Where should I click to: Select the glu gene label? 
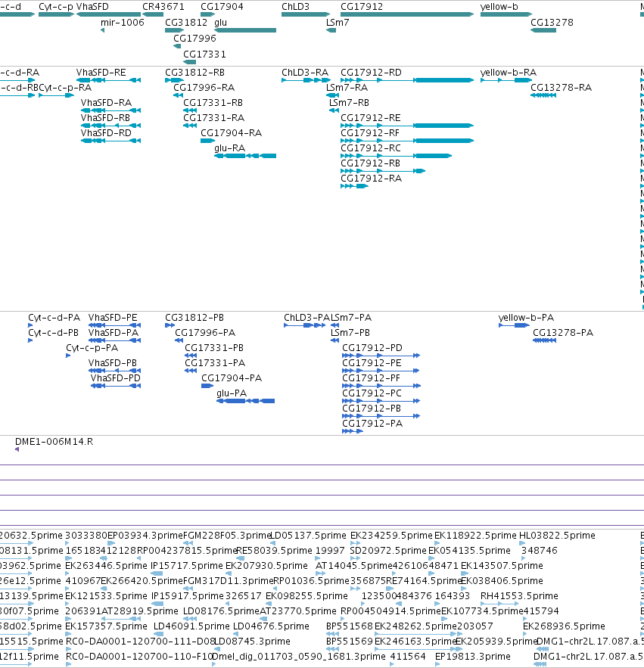point(220,23)
